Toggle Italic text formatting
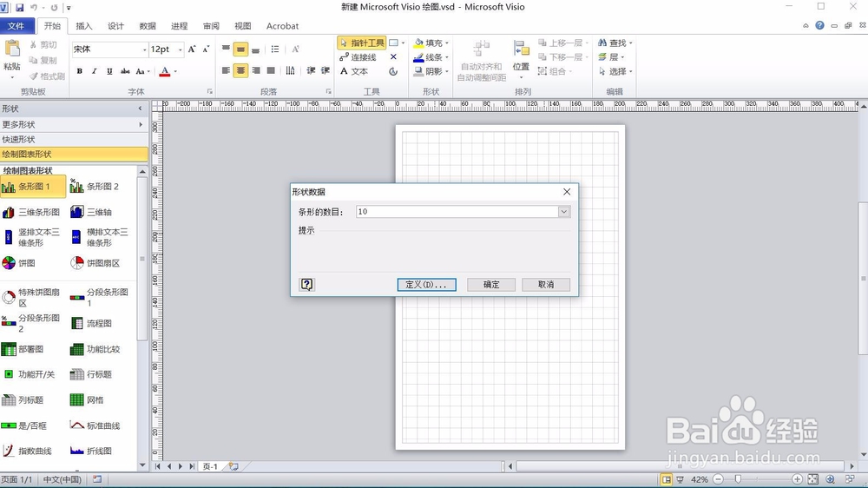The height and width of the screenshot is (488, 868). [94, 71]
